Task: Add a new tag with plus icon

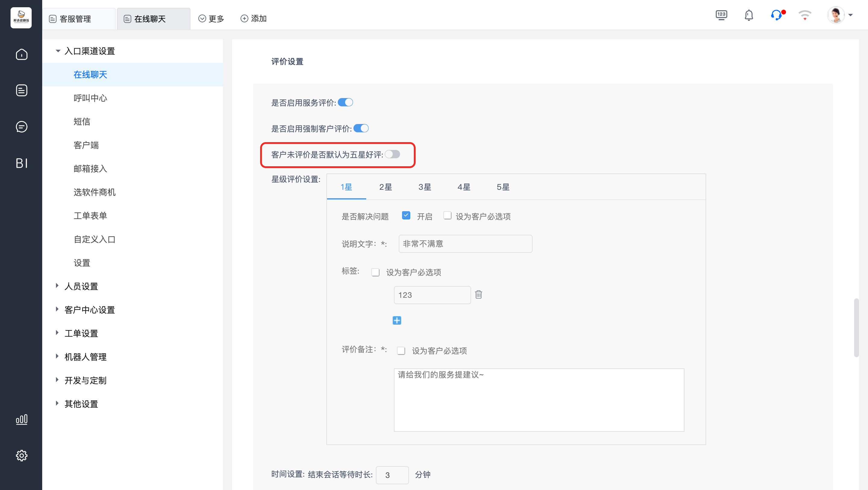Action: (x=397, y=320)
